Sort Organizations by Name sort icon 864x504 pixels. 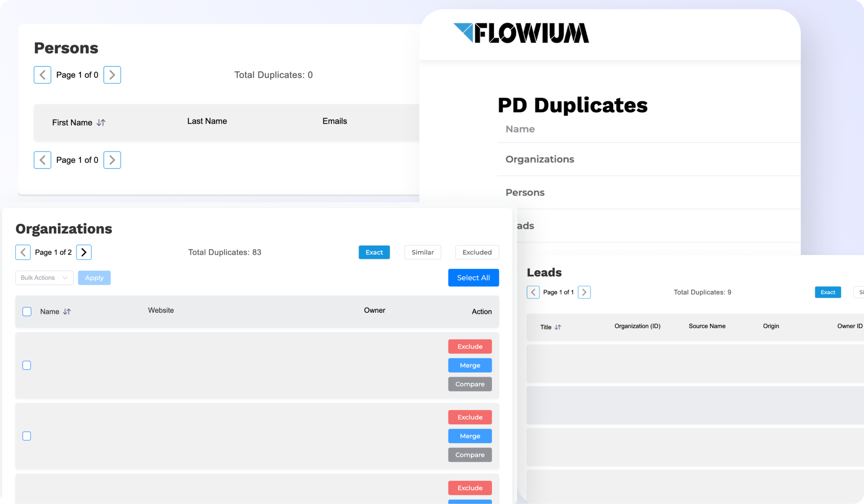(67, 312)
